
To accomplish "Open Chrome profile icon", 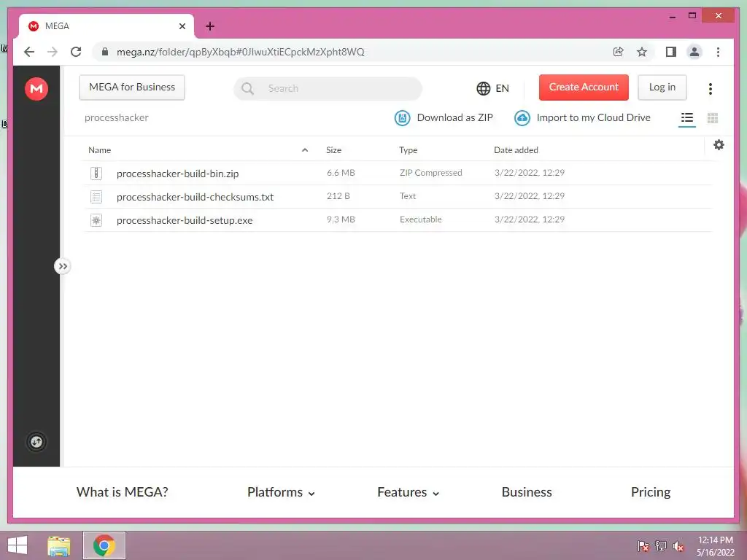I will (x=694, y=52).
